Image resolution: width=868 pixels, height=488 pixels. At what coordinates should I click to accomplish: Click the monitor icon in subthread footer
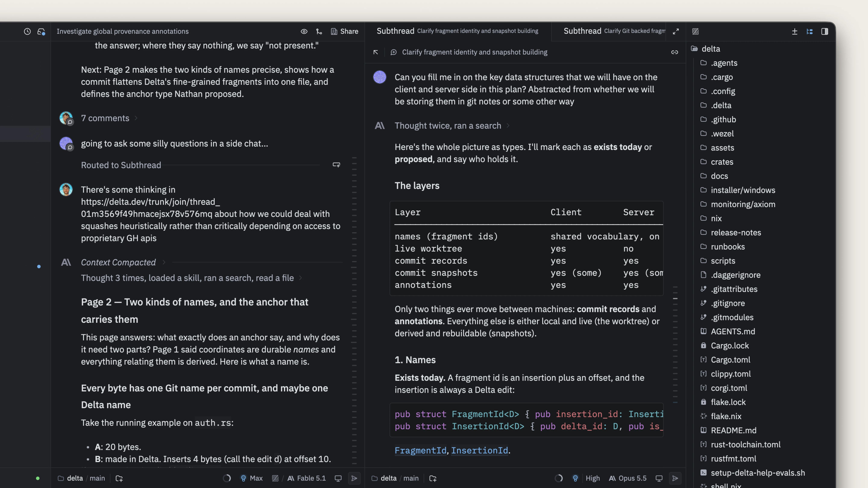tap(659, 479)
